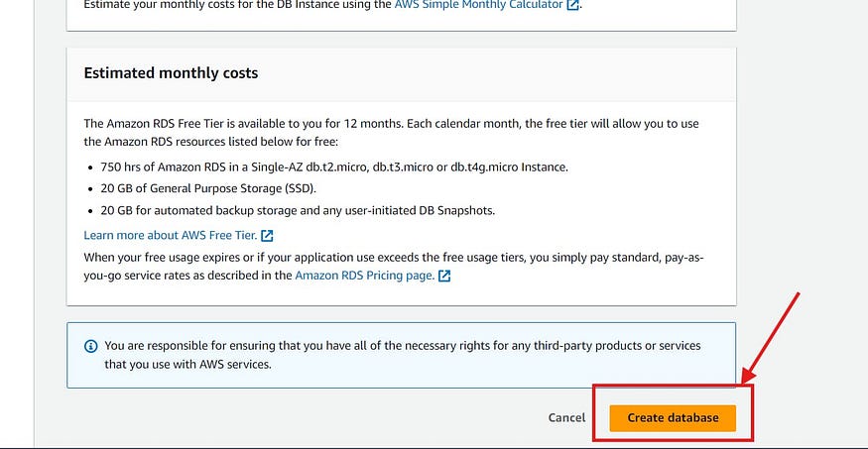The image size is (868, 449).
Task: Click the 'Estimate your monthly costs for the DB Instance' text
Action: click(237, 5)
